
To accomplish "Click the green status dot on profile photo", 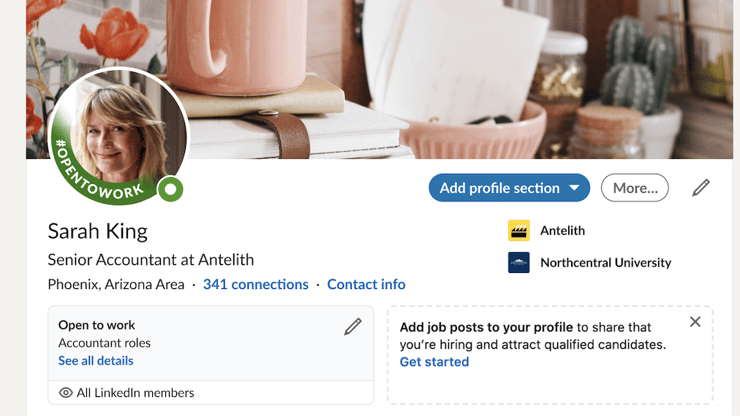I will (171, 188).
